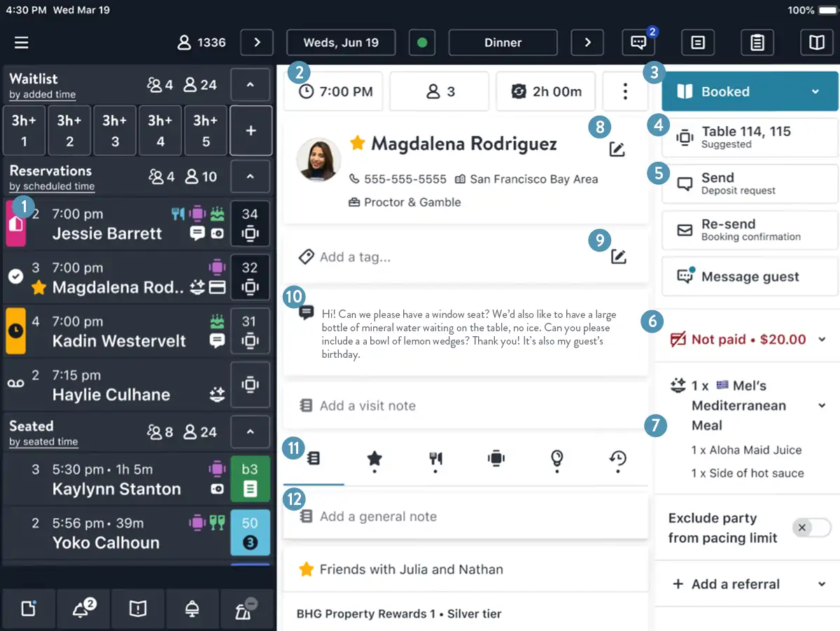Select suggested Table 114, 115
Image resolution: width=840 pixels, height=631 pixels.
point(750,137)
